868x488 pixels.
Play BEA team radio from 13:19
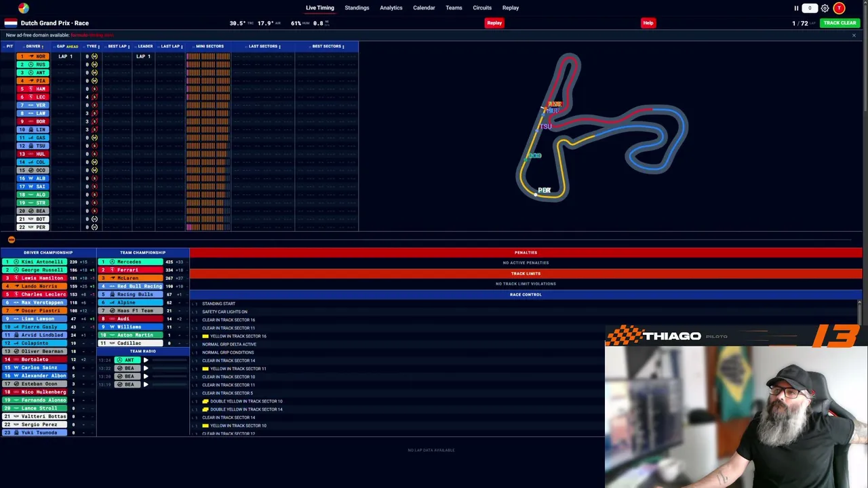tap(146, 384)
